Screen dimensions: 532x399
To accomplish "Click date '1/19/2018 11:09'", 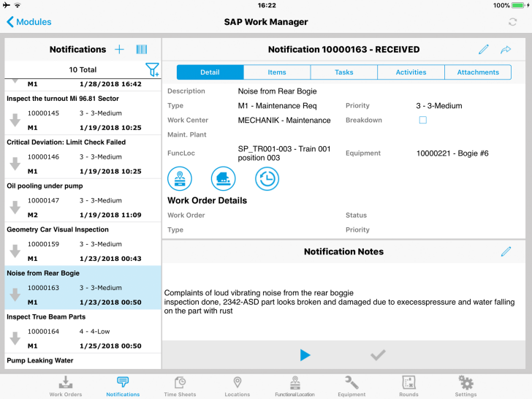I will [x=110, y=215].
